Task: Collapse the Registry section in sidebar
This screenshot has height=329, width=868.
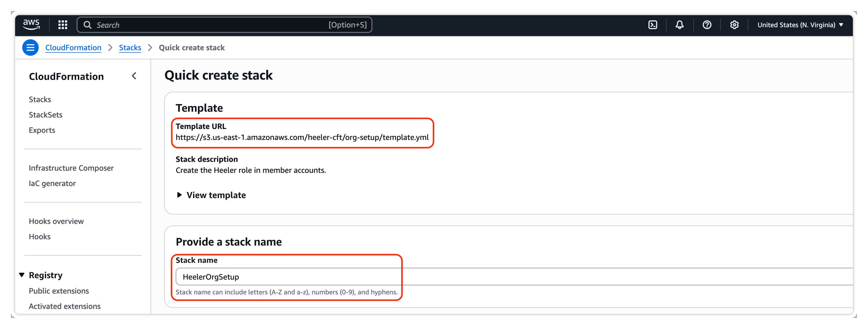Action: pos(22,275)
